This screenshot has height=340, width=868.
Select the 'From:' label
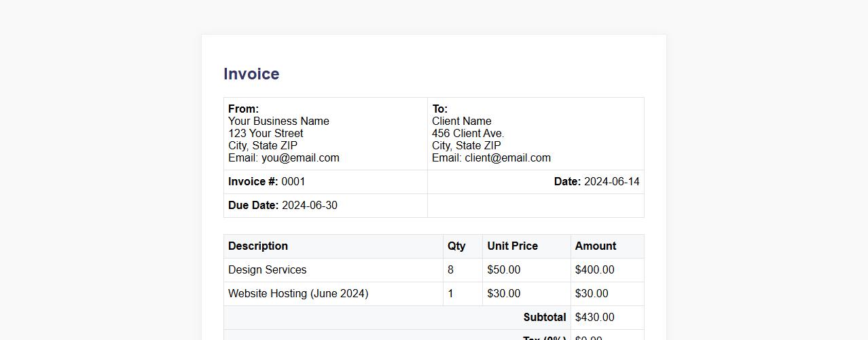coord(243,109)
